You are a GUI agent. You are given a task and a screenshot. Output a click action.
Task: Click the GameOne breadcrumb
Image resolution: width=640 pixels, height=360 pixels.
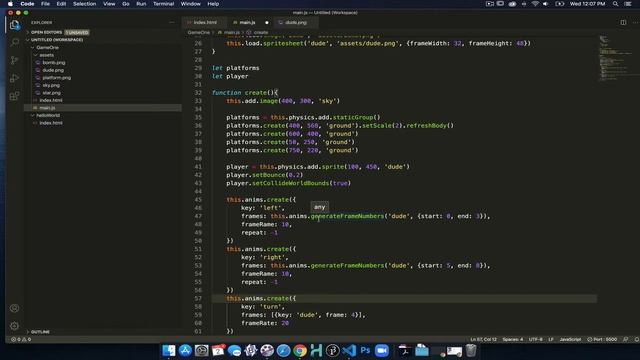point(199,32)
